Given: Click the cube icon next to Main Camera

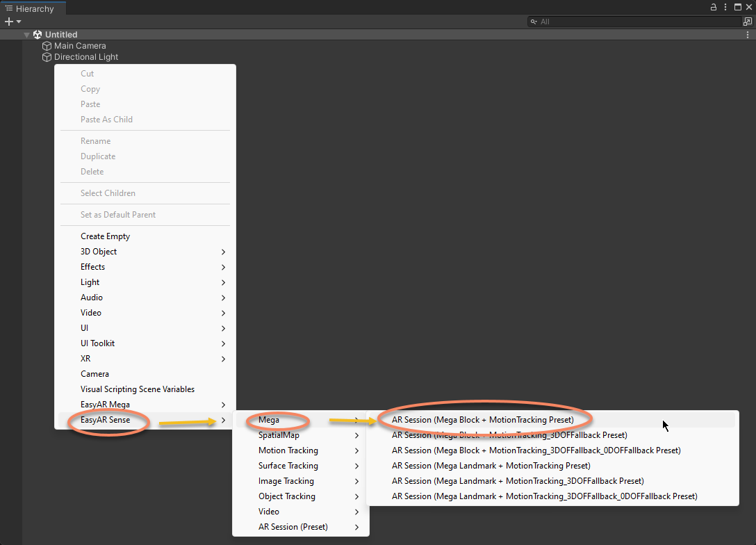Looking at the screenshot, I should (47, 46).
